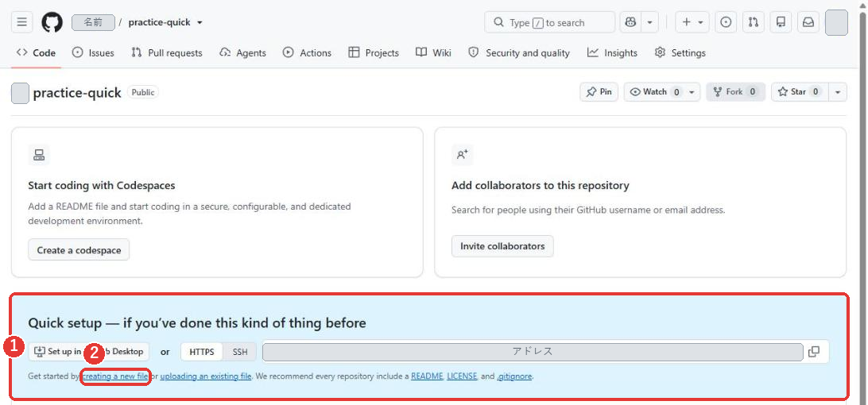Open the user avatar menu
Screen dimensions: 868x405
(x=836, y=22)
